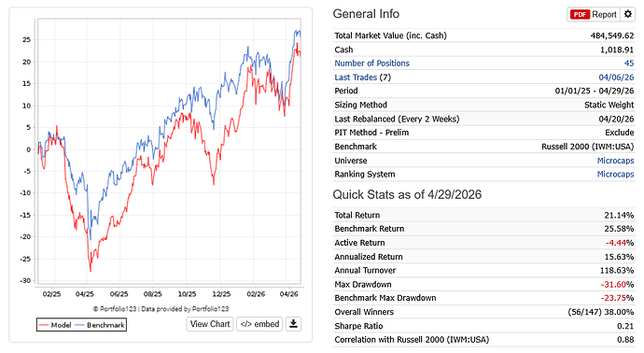
Task: Toggle the Benchmark series in the legend
Action: (x=100, y=325)
